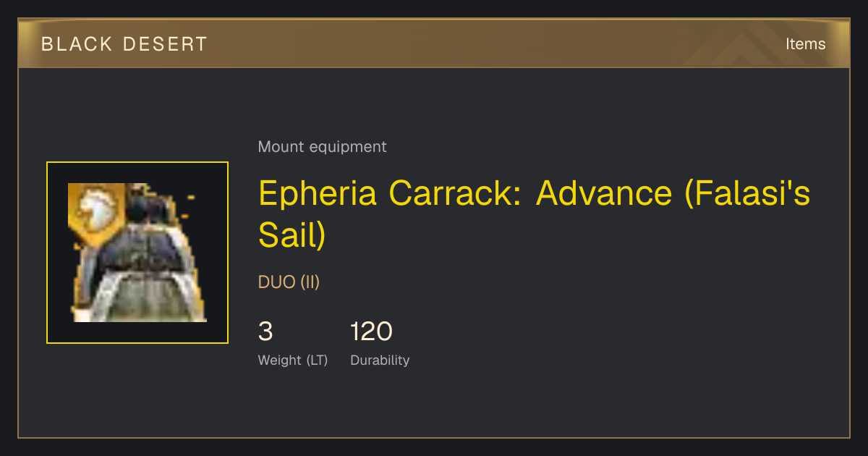Open the BLACK DESERT header title
This screenshot has height=456, width=868.
[124, 44]
